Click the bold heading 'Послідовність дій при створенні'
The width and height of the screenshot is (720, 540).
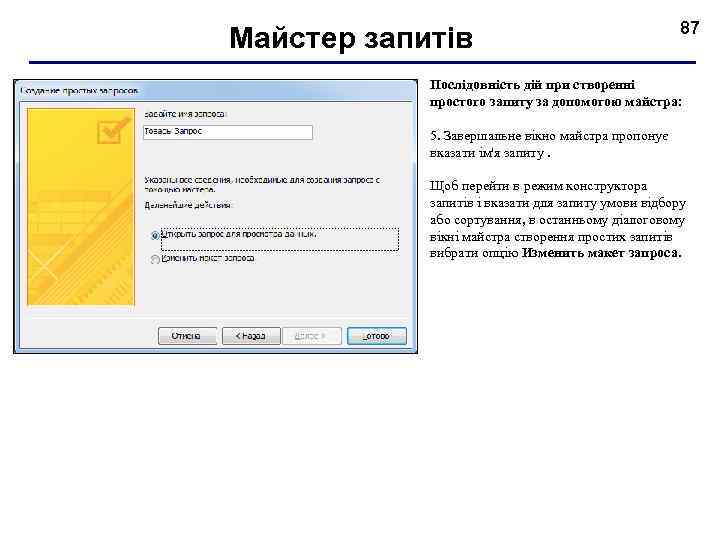533,85
